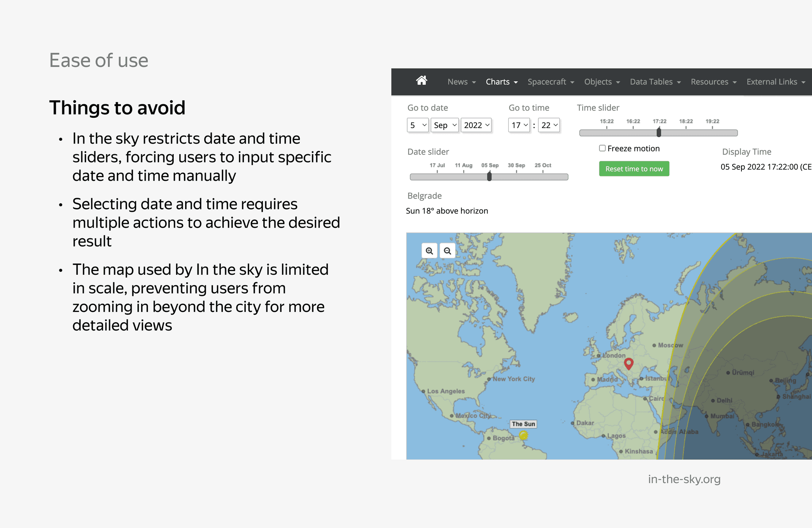The width and height of the screenshot is (812, 528).
Task: Click the Date slider handle at 05 Sep
Action: [x=489, y=176]
